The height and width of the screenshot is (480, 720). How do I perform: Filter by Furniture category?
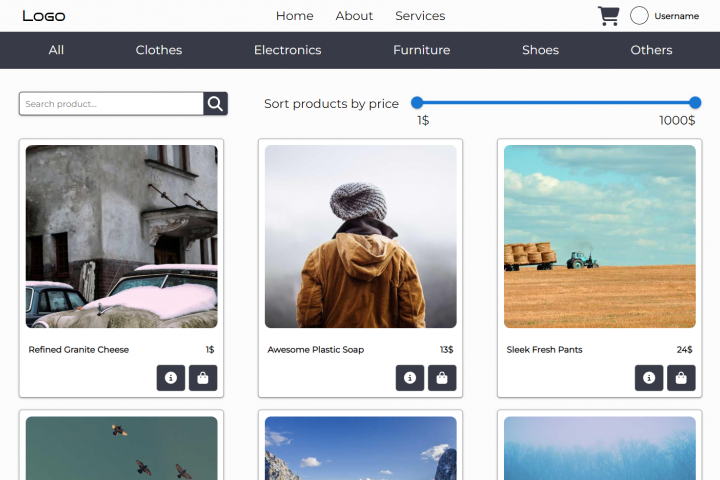tap(422, 50)
